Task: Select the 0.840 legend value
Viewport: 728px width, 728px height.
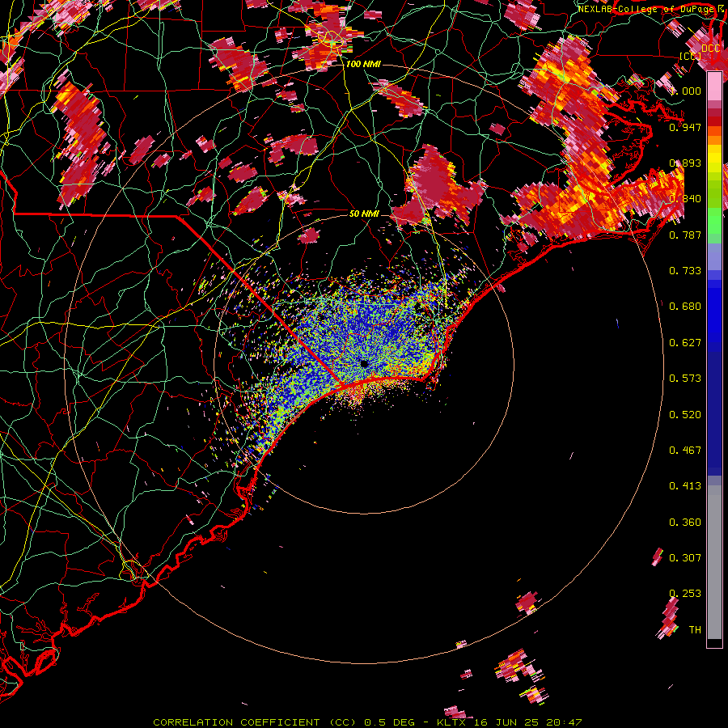Action: coord(685,199)
